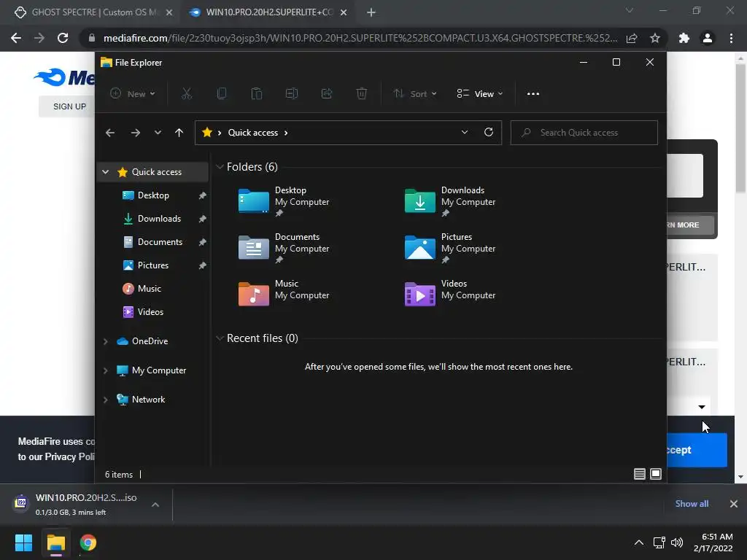Expand the OneDrive tree node
Image resolution: width=747 pixels, height=560 pixels.
click(106, 341)
